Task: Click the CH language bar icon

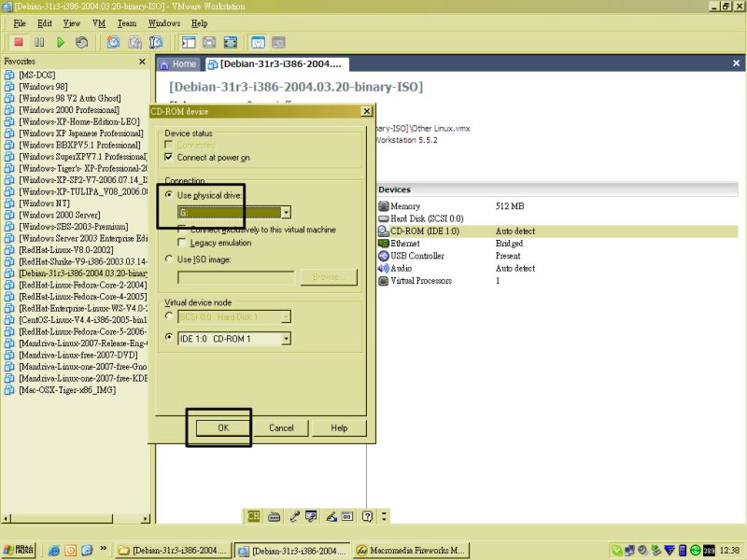Action: [253, 516]
